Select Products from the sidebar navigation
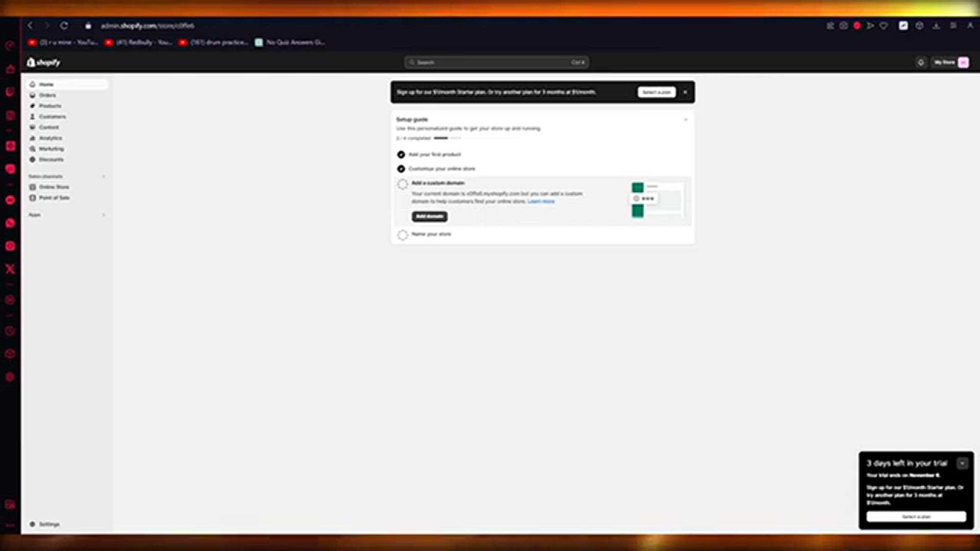The height and width of the screenshot is (551, 980). (51, 106)
